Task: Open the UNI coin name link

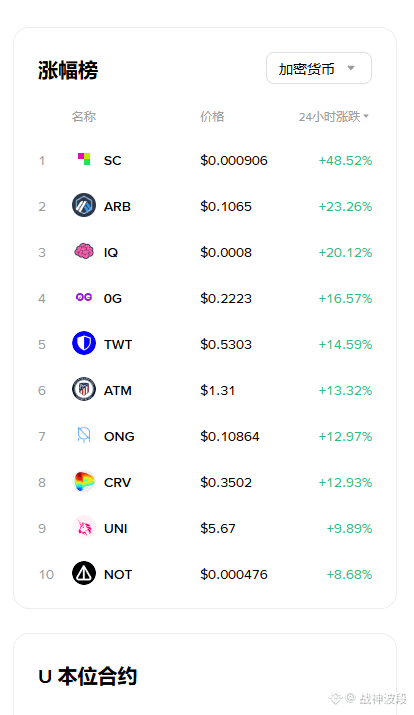Action: click(116, 528)
